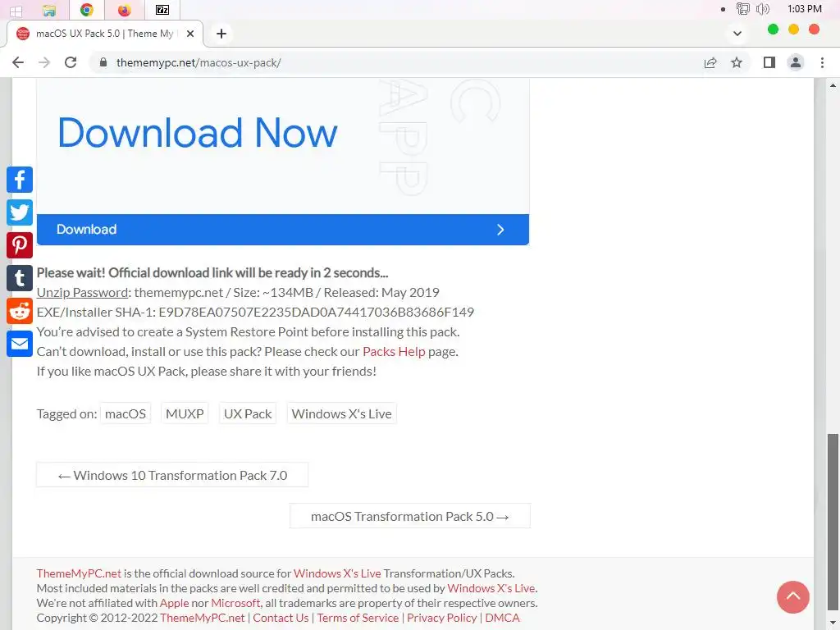840x630 pixels.
Task: Go to macOS Transformation Pack 5.0
Action: click(410, 516)
